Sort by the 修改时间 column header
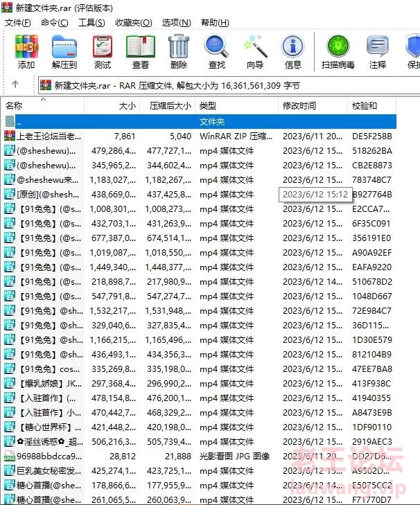Screen dimensions: 420x505 [313, 105]
